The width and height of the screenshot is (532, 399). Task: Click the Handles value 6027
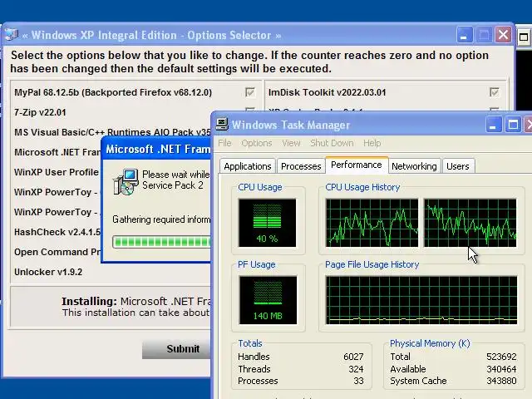click(353, 357)
